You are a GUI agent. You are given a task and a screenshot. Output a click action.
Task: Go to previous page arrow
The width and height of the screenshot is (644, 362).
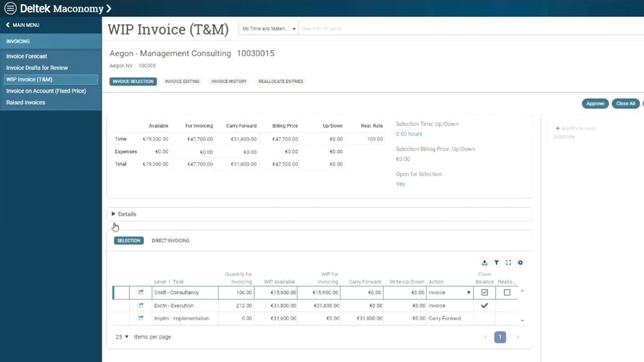pos(486,337)
